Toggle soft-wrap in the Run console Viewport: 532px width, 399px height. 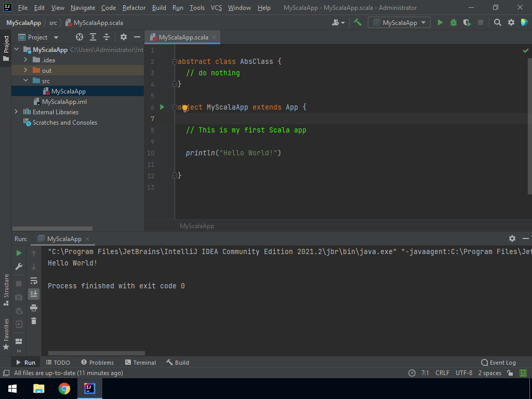tap(34, 281)
